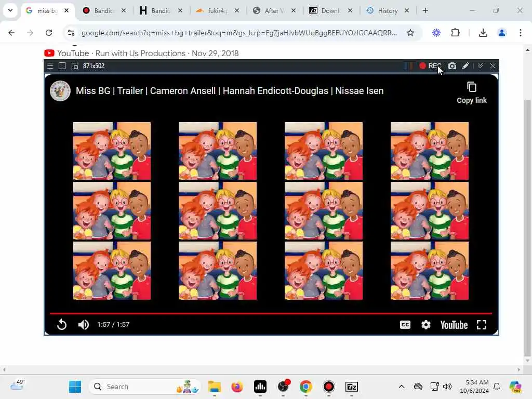
Task: Open video settings gear
Action: point(426,325)
